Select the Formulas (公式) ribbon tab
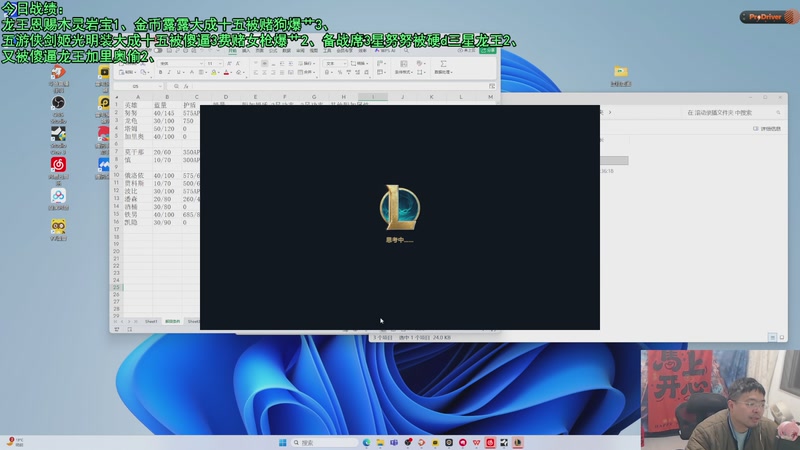Screen dimensions: 800x450 273,51
